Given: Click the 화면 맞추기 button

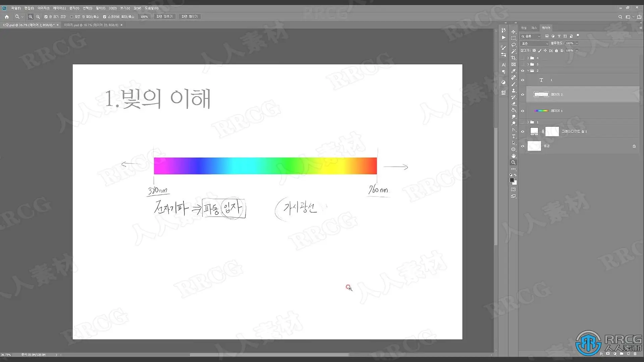Looking at the screenshot, I should [164, 16].
